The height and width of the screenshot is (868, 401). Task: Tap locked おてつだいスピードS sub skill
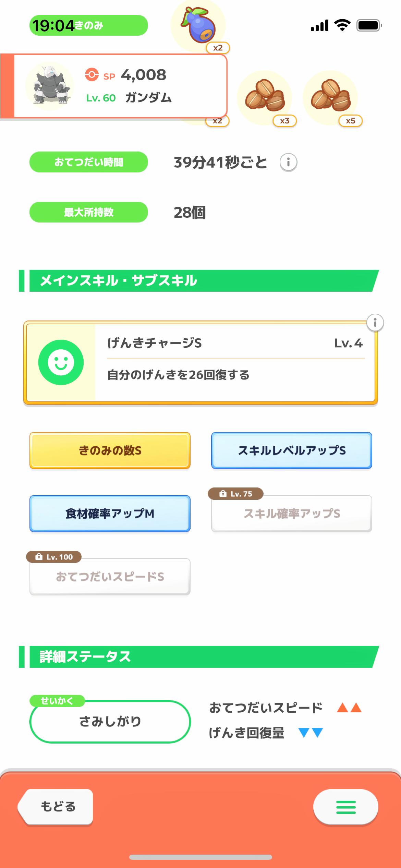[x=110, y=577]
